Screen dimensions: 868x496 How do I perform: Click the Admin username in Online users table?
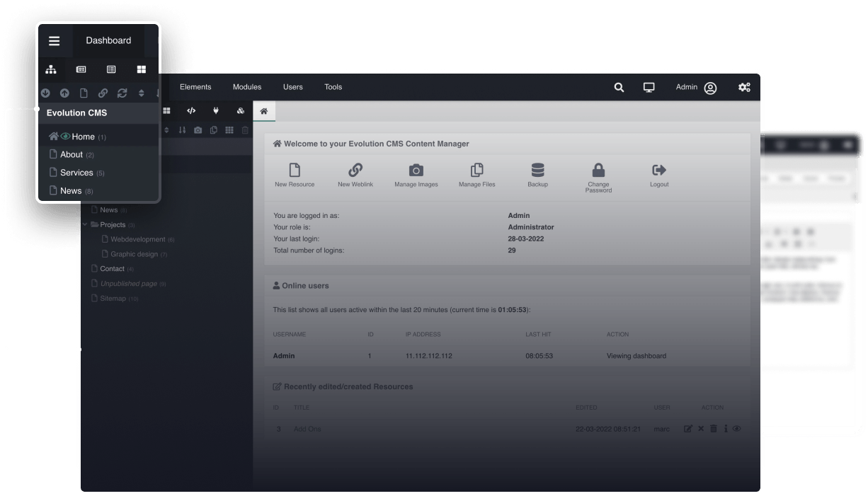pos(284,356)
